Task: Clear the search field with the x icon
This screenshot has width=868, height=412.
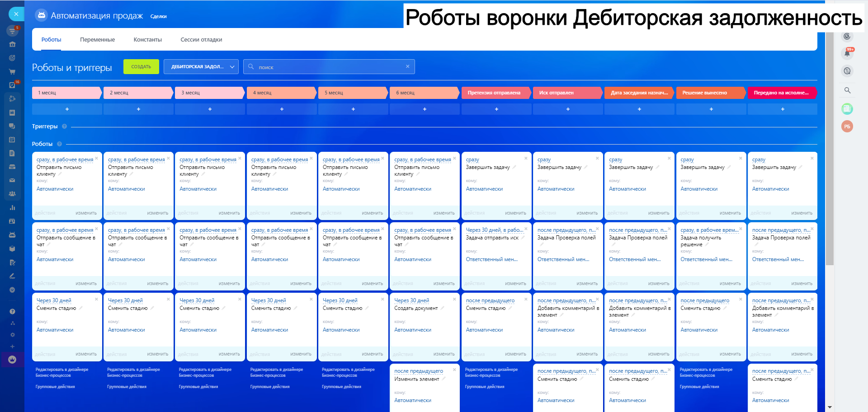Action: (407, 66)
